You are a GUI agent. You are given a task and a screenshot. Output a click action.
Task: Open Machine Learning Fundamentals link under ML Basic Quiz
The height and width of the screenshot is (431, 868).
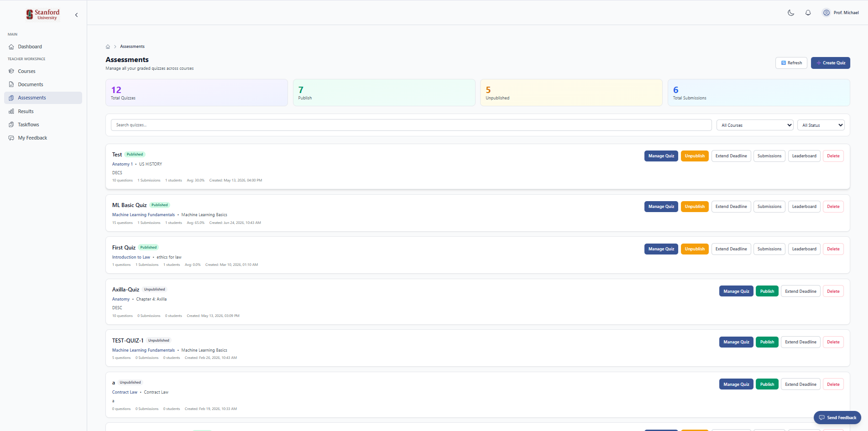143,215
